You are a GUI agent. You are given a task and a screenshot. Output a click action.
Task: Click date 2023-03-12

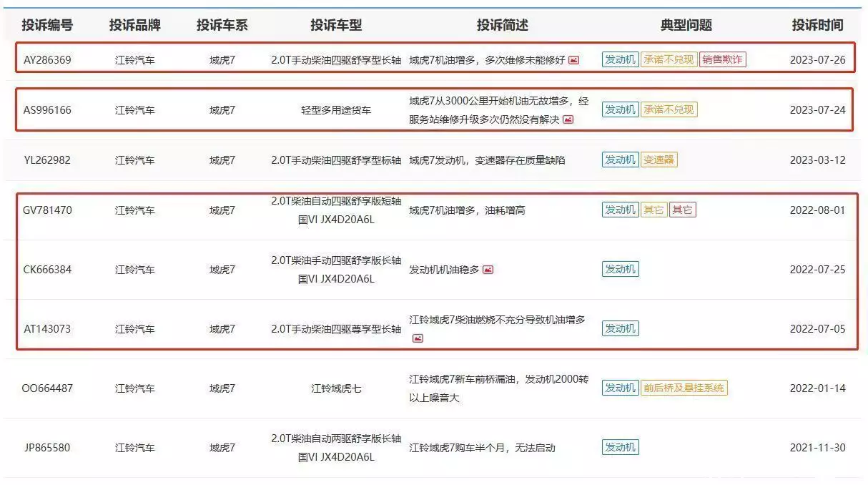[817, 160]
